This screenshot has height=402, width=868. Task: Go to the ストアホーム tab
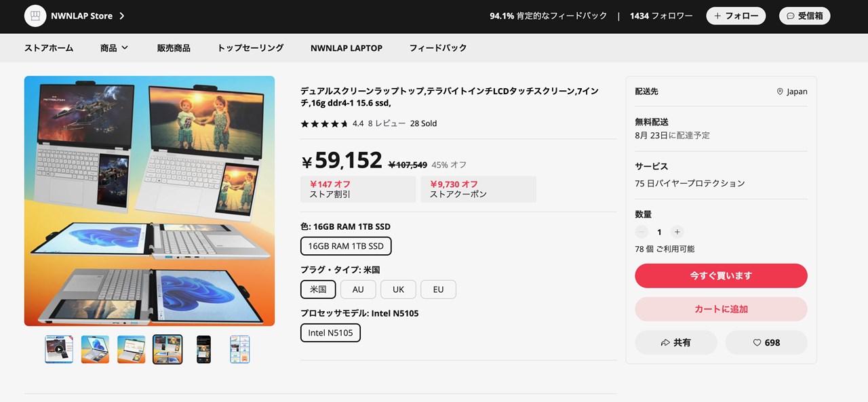click(x=49, y=48)
